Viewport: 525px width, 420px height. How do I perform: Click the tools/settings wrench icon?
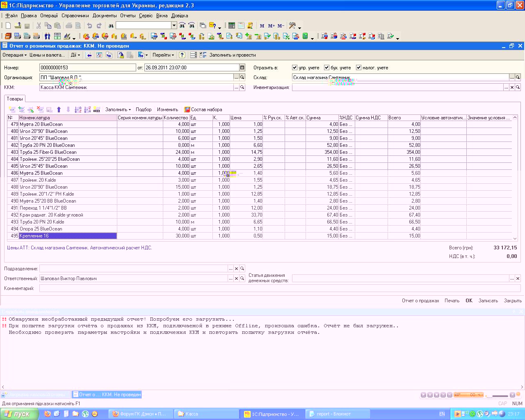pyautogui.click(x=292, y=25)
